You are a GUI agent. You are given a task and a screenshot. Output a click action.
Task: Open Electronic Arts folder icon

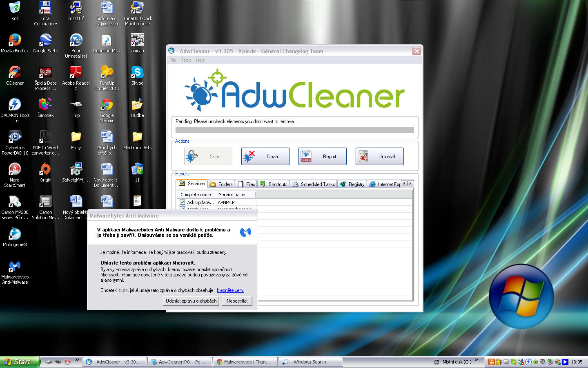tap(137, 140)
